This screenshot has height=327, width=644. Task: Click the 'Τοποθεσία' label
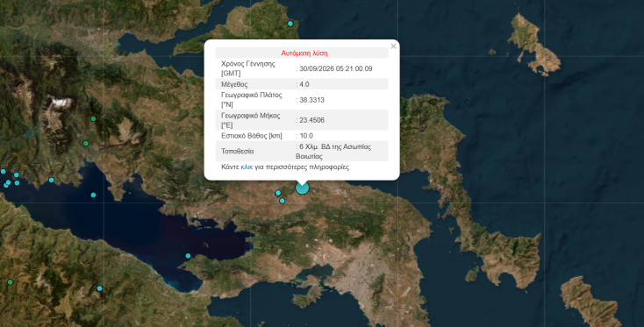point(237,151)
